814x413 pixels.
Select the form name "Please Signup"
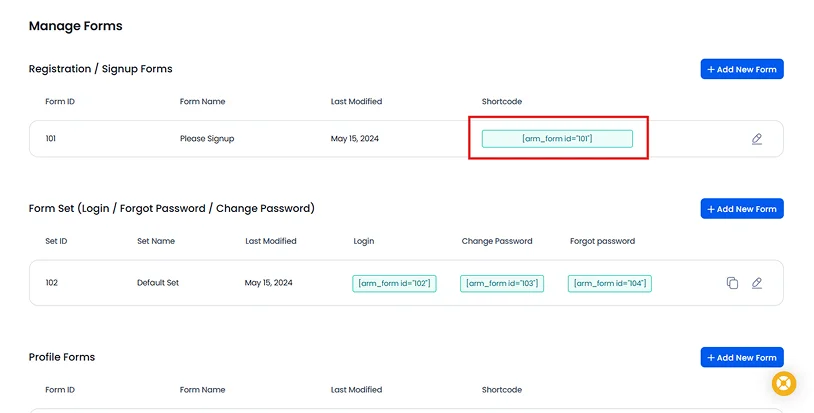[207, 139]
